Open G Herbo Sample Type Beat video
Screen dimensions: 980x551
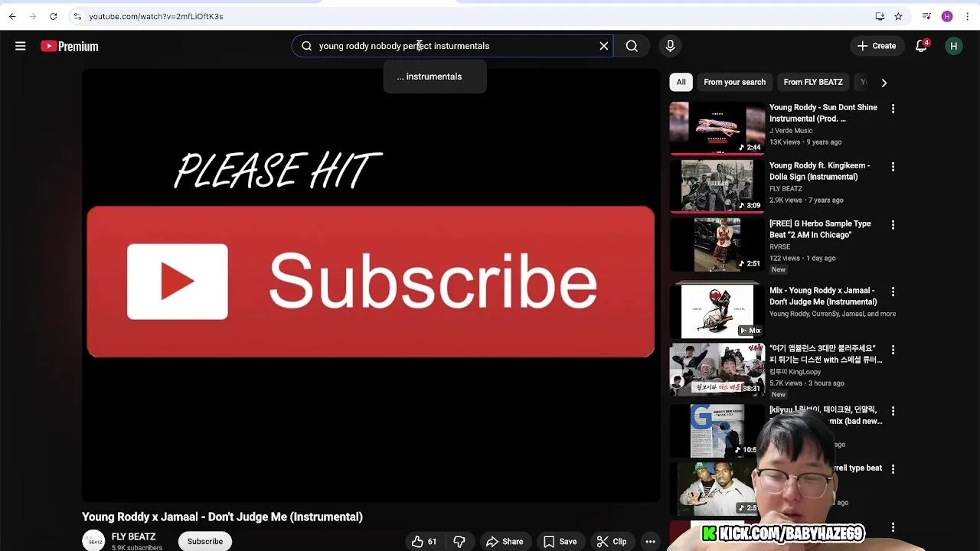820,229
